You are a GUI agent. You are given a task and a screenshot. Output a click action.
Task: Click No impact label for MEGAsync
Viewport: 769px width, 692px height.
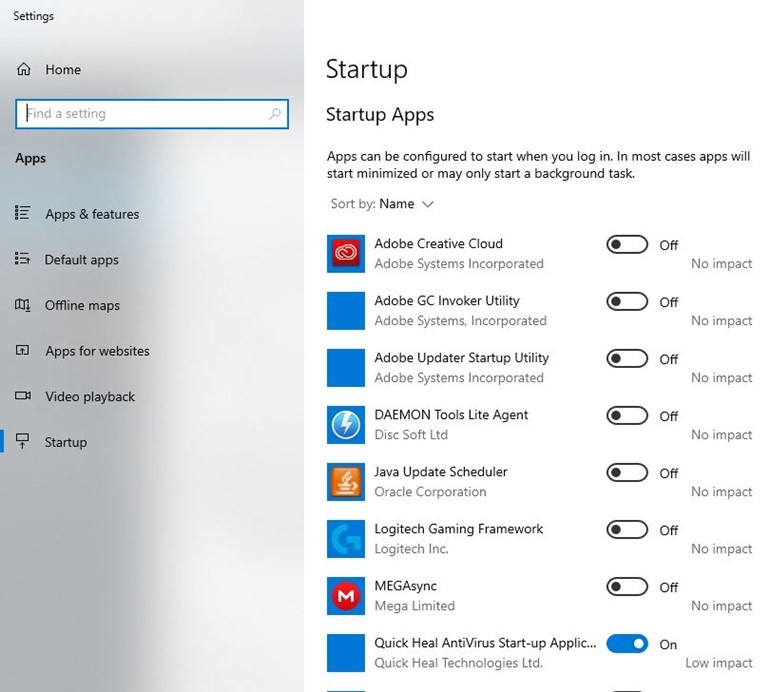pos(721,606)
